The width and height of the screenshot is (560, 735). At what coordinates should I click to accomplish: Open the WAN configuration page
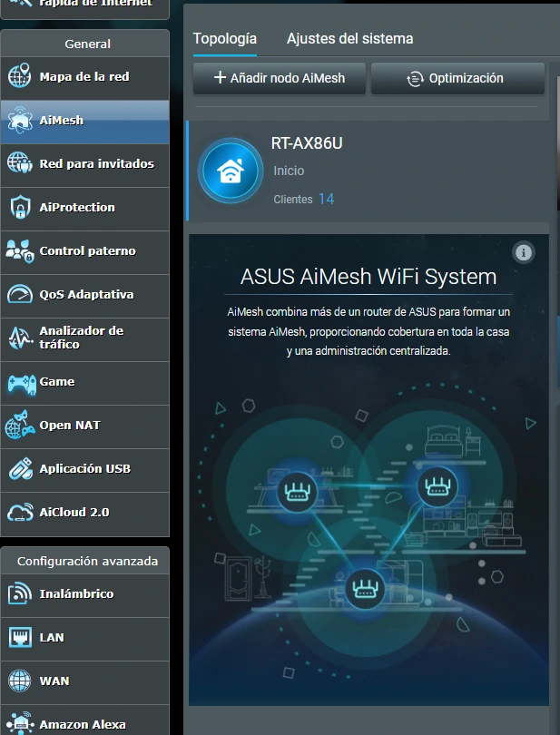click(x=85, y=682)
